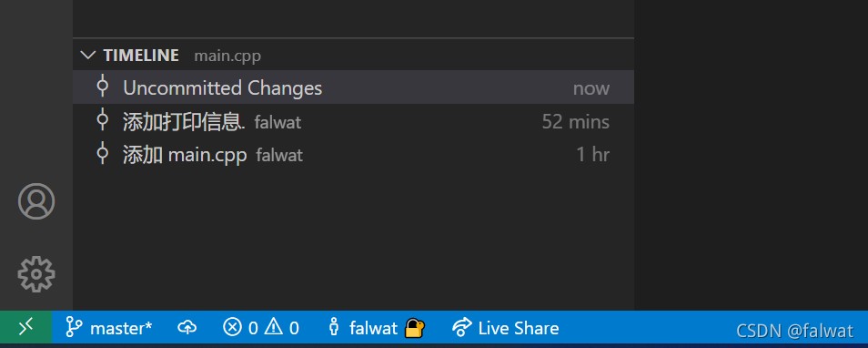Switch branch by clicking master* label
Image resolution: width=868 pixels, height=348 pixels.
pyautogui.click(x=121, y=329)
